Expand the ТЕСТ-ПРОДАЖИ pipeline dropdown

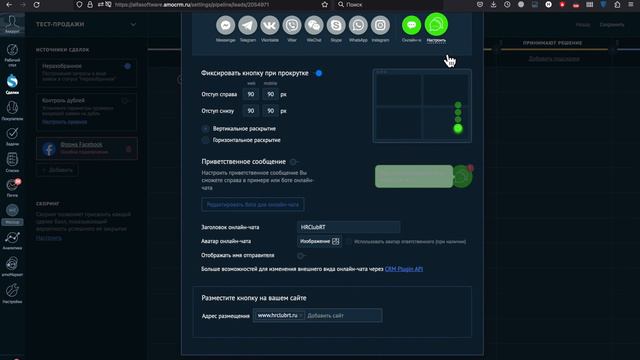(133, 24)
